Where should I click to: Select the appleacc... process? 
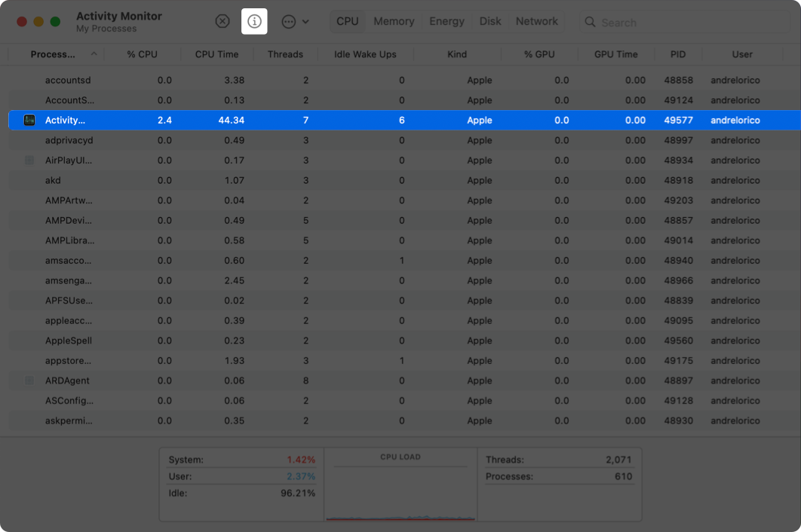click(69, 320)
